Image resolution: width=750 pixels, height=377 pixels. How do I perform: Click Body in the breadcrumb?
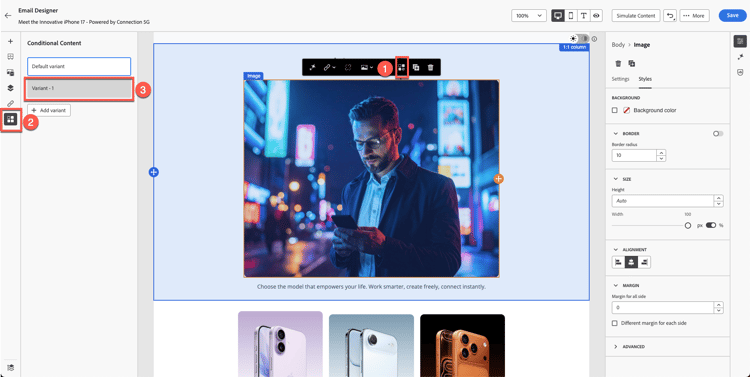point(618,44)
